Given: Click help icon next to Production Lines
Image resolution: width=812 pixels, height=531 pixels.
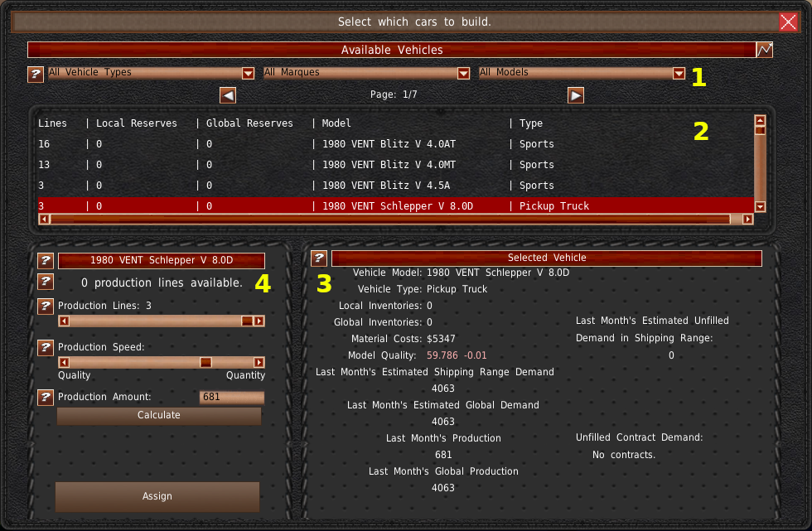Looking at the screenshot, I should (46, 307).
